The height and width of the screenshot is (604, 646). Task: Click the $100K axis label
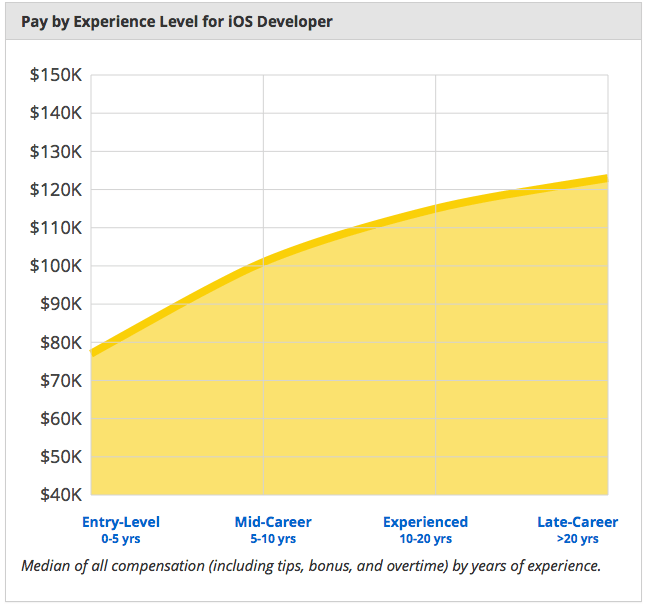56,266
